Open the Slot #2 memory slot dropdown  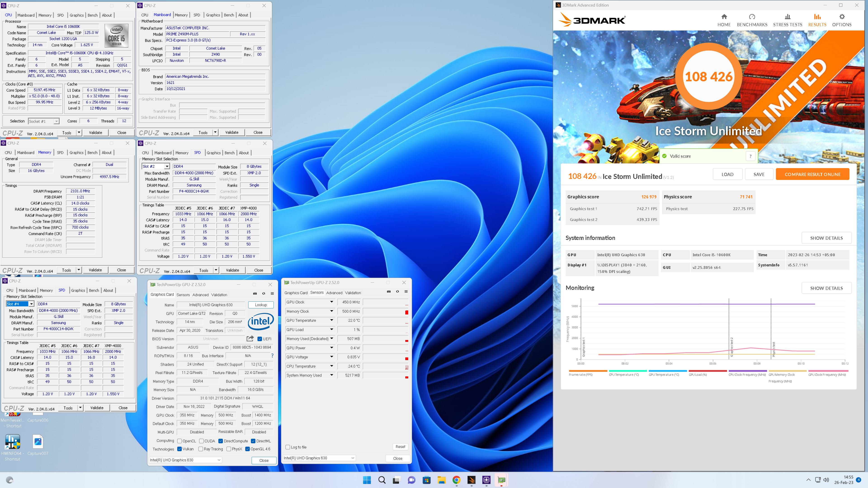167,166
